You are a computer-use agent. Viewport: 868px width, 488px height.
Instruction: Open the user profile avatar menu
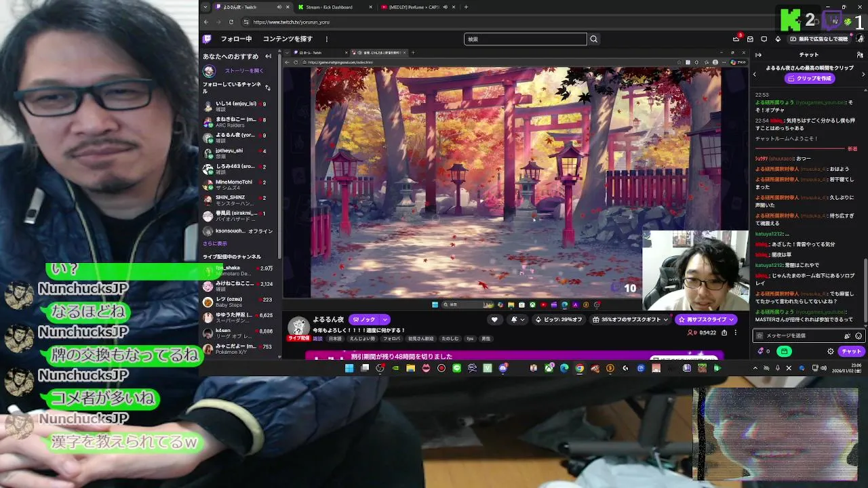click(860, 39)
